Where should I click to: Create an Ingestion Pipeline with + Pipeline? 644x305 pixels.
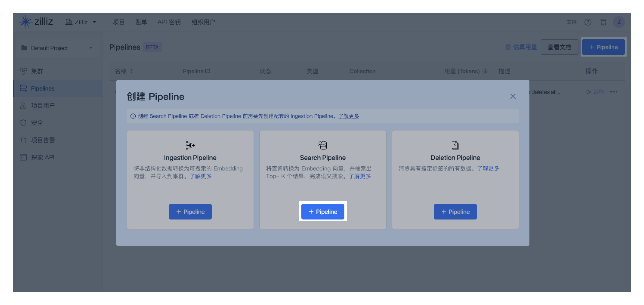[x=190, y=211]
